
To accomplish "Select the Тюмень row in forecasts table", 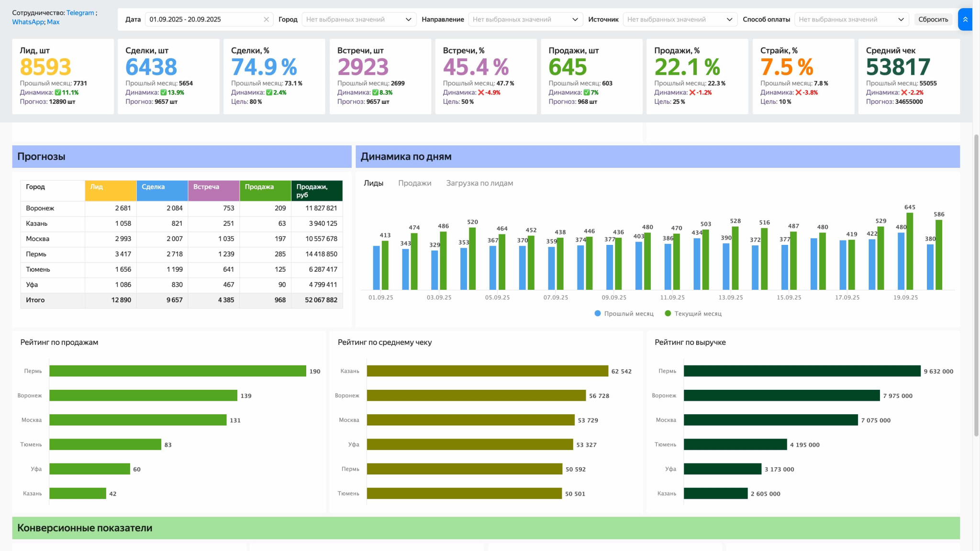I will pyautogui.click(x=182, y=270).
